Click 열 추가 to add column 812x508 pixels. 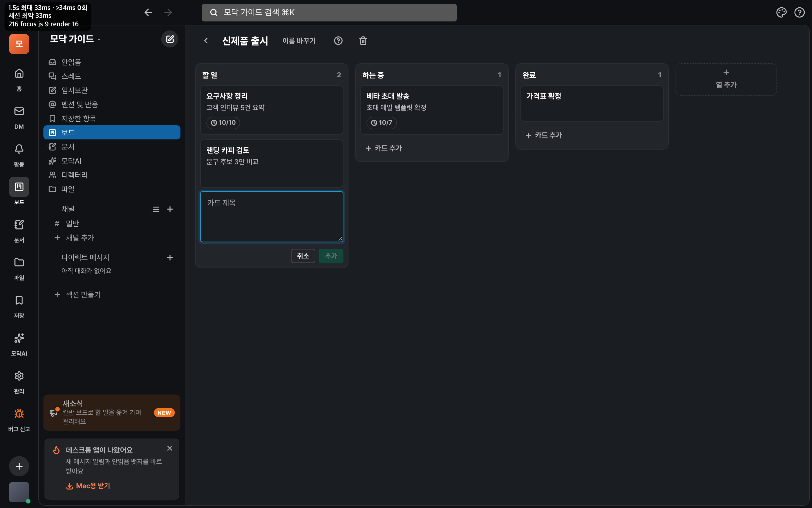click(726, 80)
